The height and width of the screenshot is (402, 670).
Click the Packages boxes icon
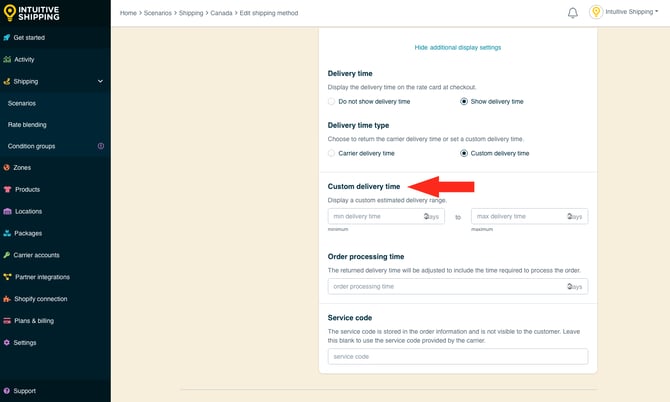7,233
